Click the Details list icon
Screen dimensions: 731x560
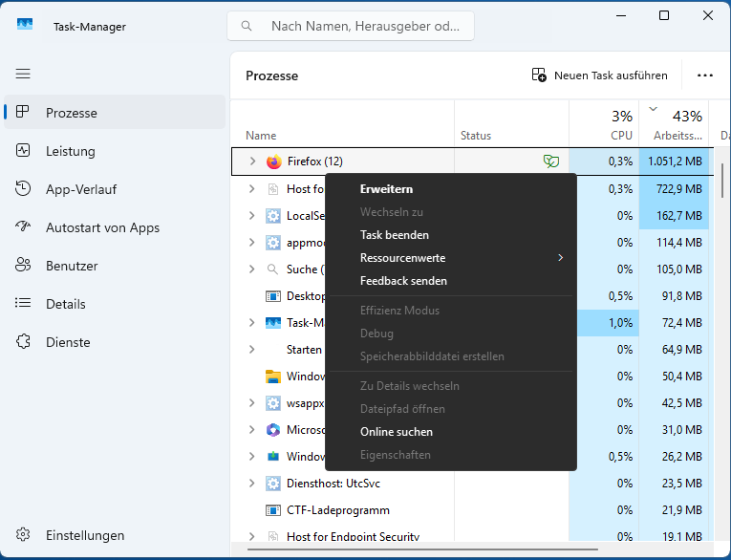[23, 303]
